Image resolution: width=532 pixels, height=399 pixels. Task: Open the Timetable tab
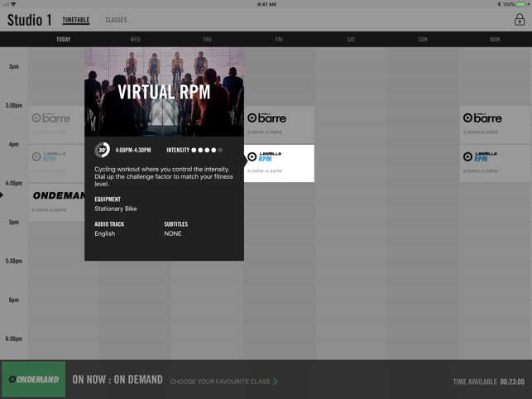point(75,20)
